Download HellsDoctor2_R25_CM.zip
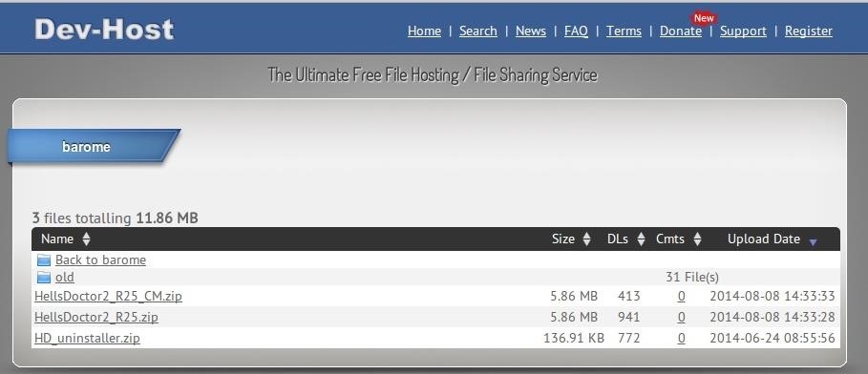 tap(108, 297)
